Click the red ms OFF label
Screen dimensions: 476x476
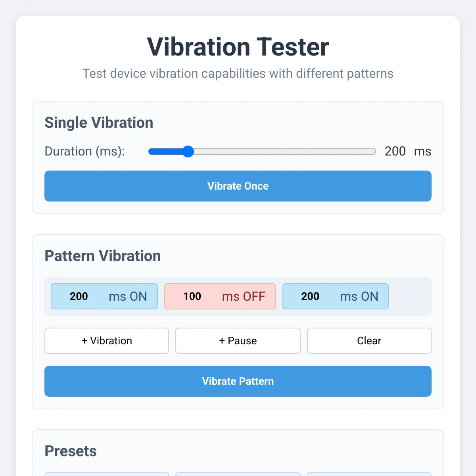pos(244,296)
